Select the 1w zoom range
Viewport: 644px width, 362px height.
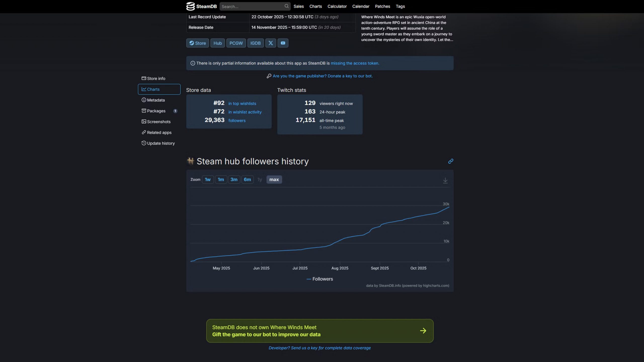pyautogui.click(x=208, y=179)
